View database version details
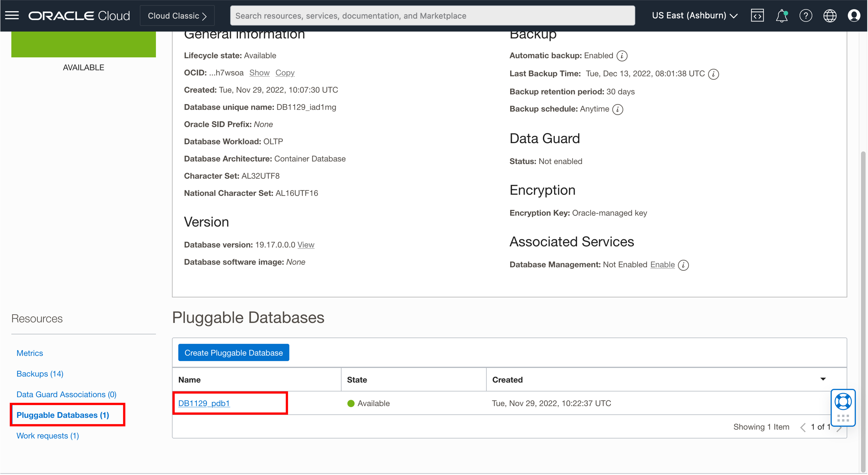The image size is (868, 475). (x=306, y=245)
